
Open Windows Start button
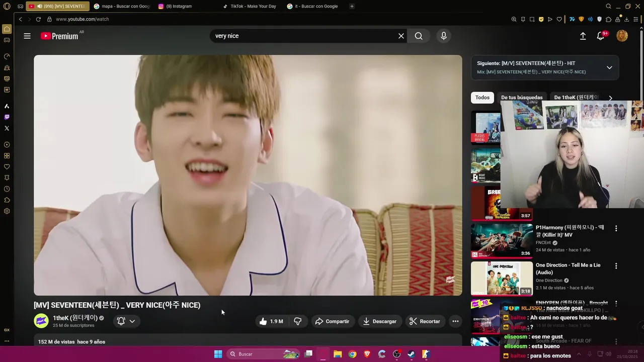[218, 354]
